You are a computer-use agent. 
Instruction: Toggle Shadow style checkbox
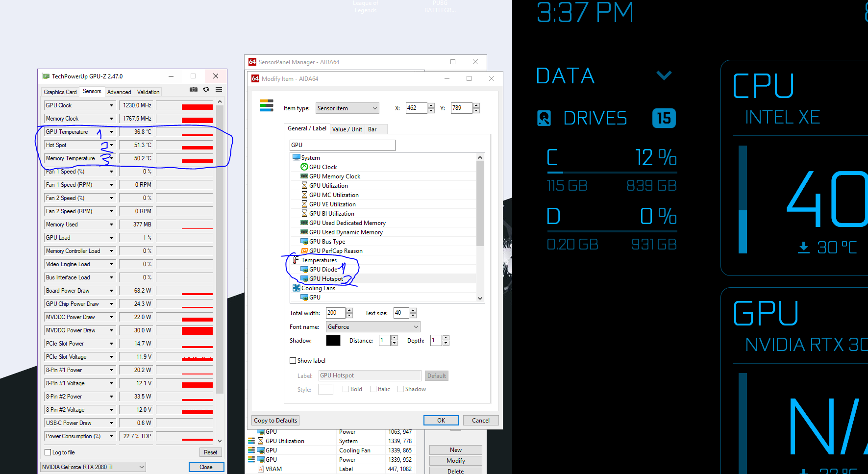click(x=401, y=389)
